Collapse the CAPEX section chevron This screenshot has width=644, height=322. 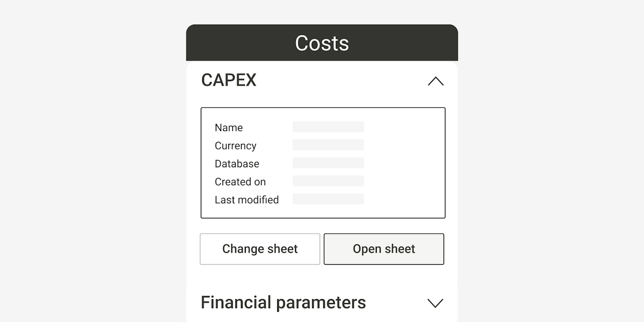click(x=435, y=81)
